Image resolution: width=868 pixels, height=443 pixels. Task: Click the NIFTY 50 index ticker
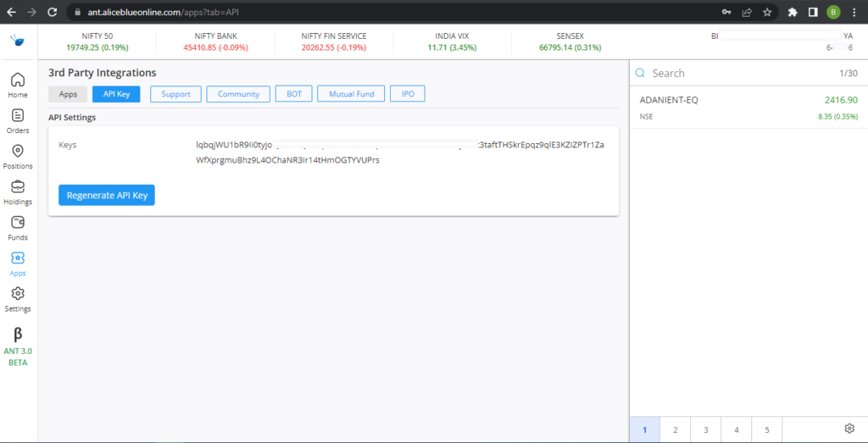coord(97,42)
